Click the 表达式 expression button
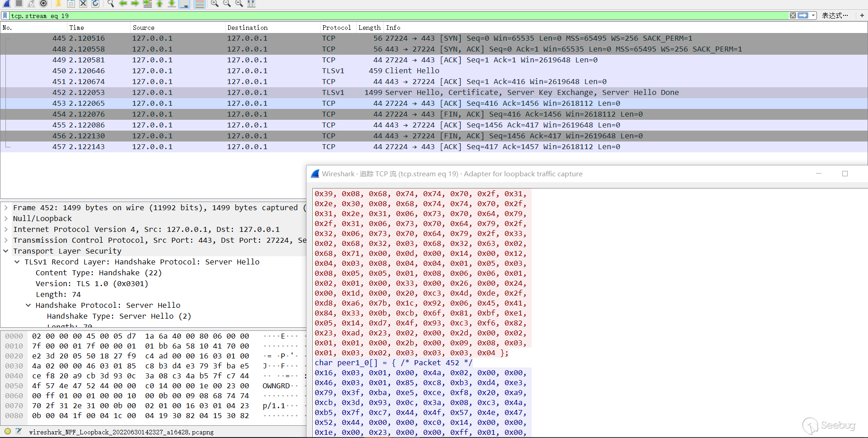The image size is (868, 438). coord(835,16)
